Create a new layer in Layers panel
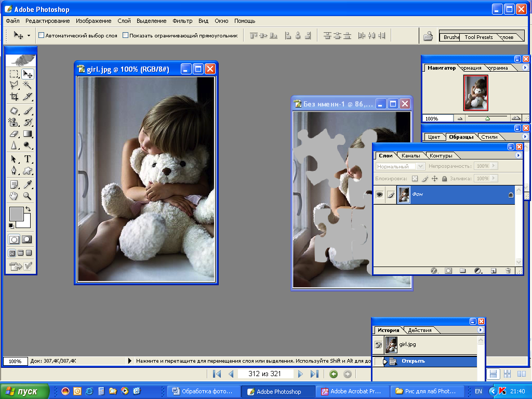532x399 pixels. [494, 270]
